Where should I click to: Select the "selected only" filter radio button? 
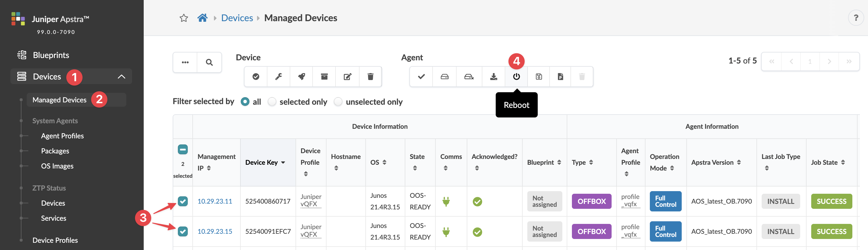point(272,102)
